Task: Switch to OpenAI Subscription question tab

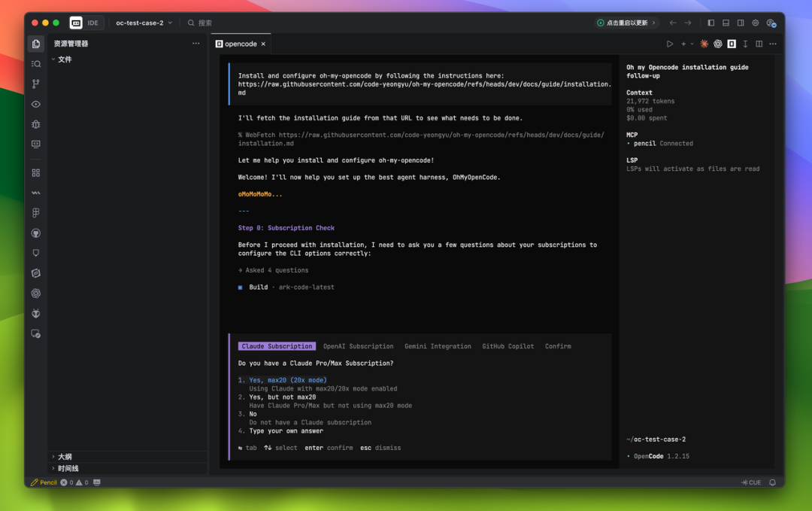Action: coord(359,346)
